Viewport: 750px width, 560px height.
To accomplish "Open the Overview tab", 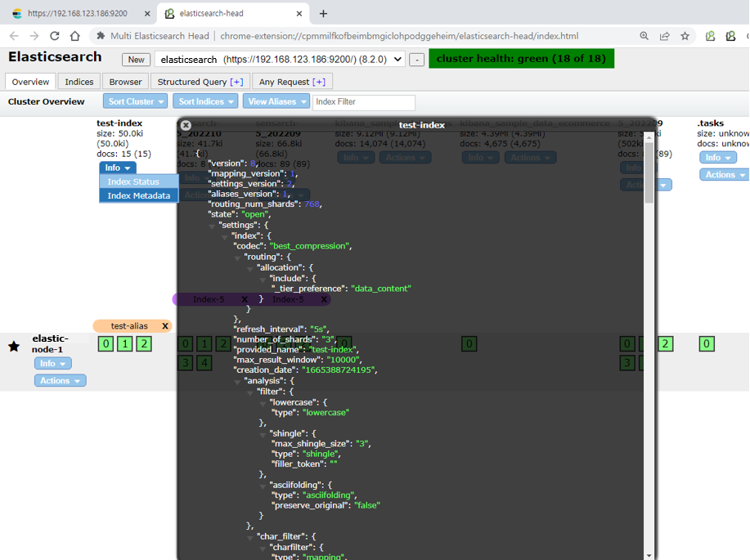I will coord(30,82).
